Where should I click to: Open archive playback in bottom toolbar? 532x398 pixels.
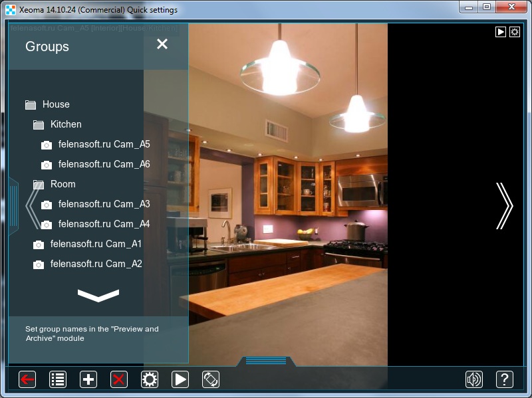[x=180, y=379]
